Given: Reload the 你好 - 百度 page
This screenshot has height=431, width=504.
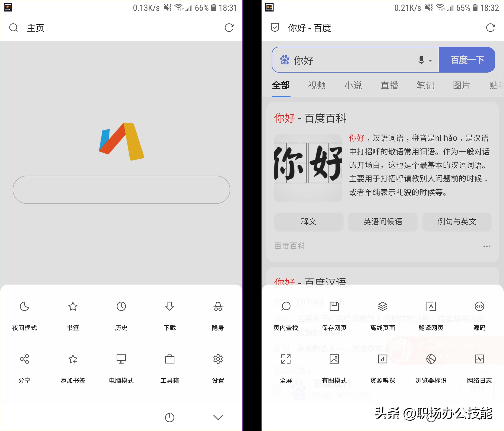Looking at the screenshot, I should (x=490, y=28).
